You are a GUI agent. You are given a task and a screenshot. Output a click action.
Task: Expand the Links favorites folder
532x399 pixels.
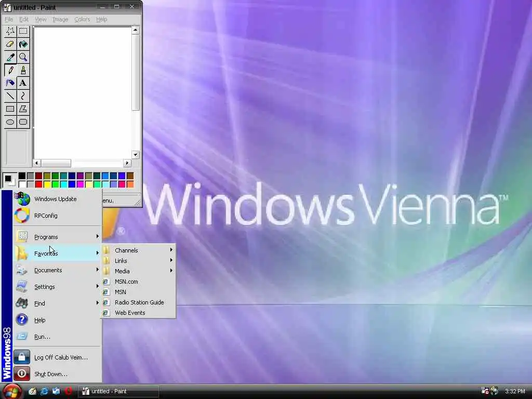[138, 261]
